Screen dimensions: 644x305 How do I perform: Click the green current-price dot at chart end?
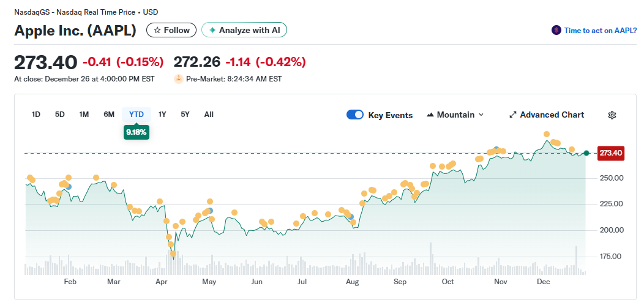coord(586,153)
